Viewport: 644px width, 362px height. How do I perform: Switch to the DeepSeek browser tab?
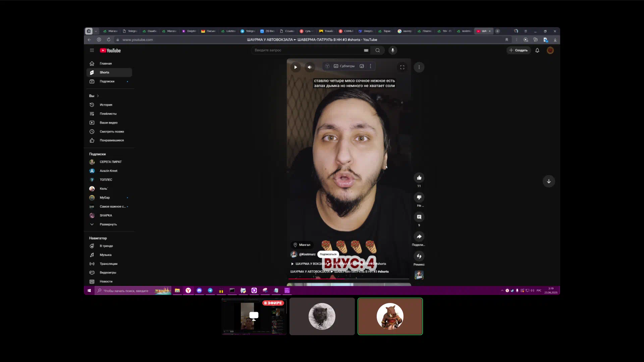366,31
